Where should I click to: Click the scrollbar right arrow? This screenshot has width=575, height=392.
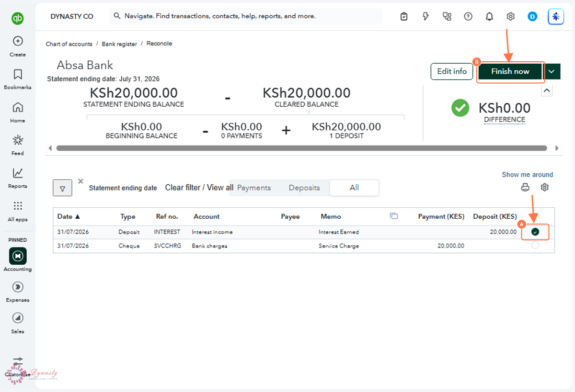coord(556,148)
